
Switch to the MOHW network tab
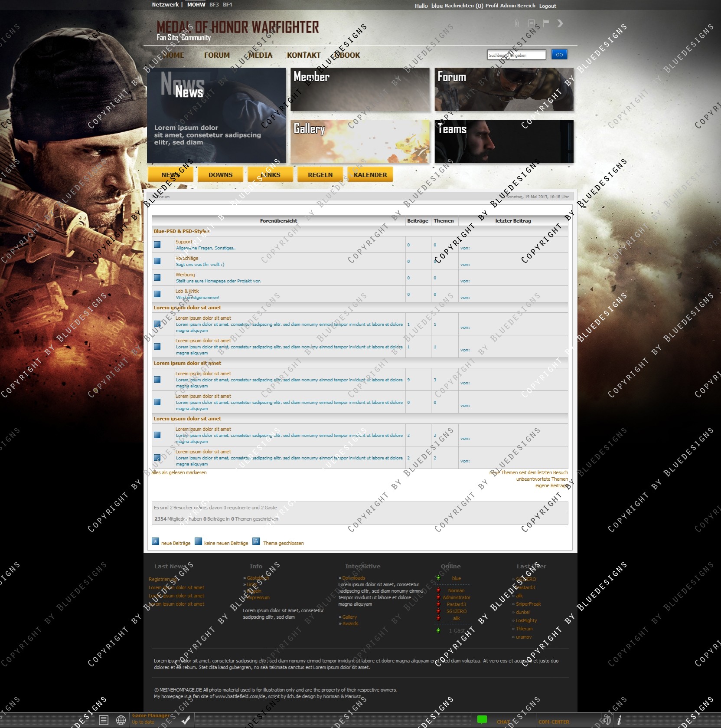196,5
